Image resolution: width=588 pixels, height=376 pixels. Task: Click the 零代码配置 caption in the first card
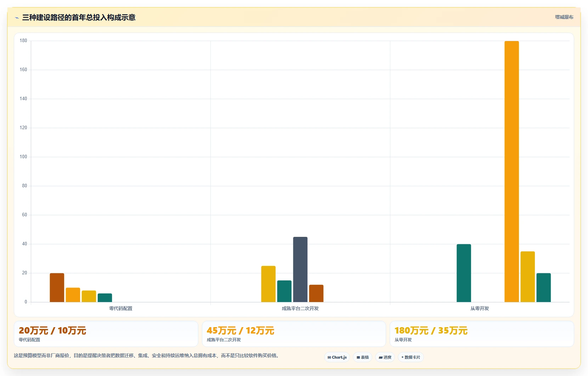click(x=29, y=340)
